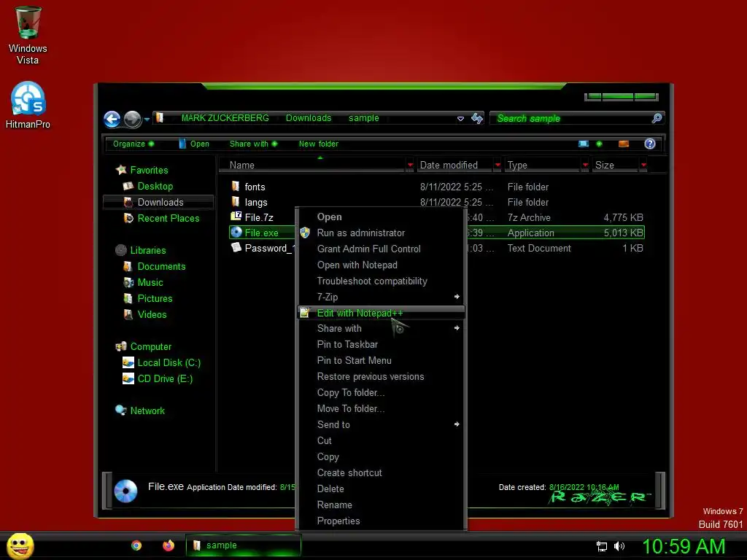Choose Edit with Notepad++
747x560 pixels.
(x=381, y=313)
